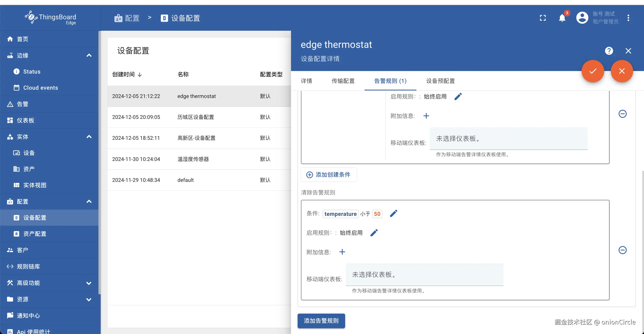This screenshot has width=644, height=334.
Task: Discard changes with orange X button
Action: tap(622, 71)
